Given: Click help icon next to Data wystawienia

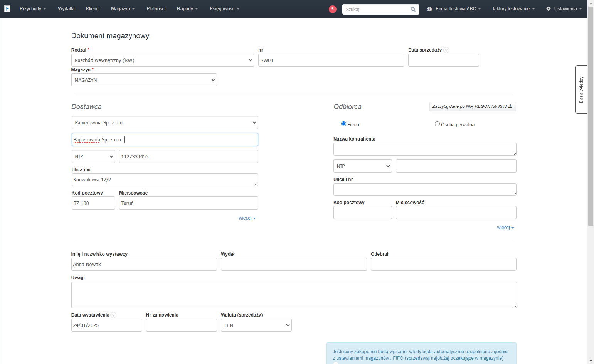Looking at the screenshot, I should (113, 315).
